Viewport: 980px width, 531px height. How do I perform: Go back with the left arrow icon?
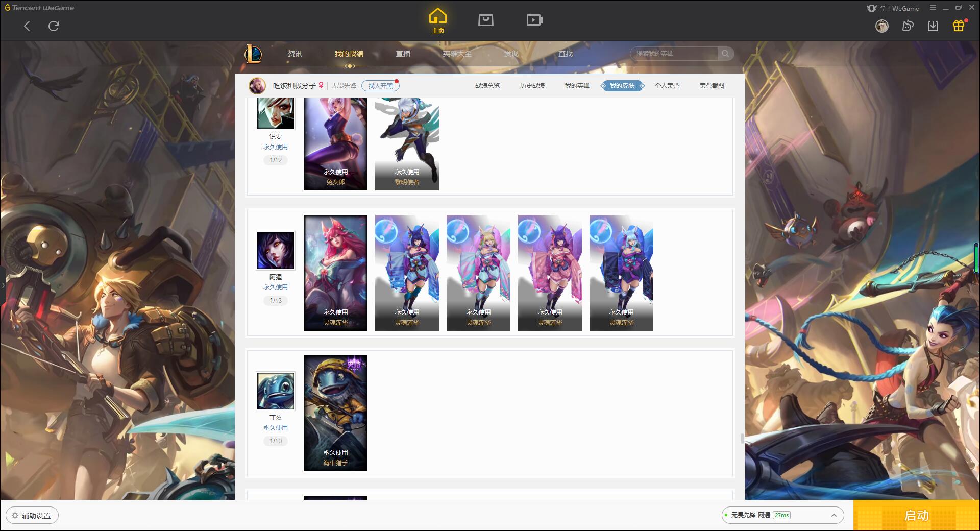[27, 26]
